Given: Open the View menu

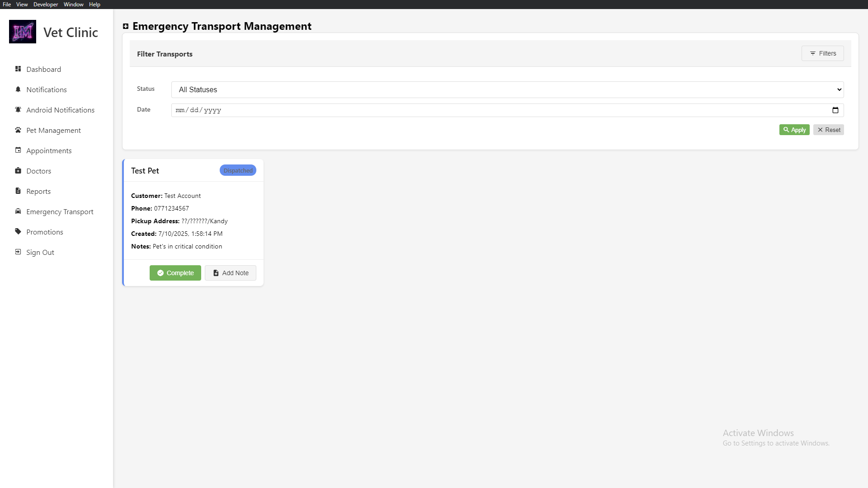Looking at the screenshot, I should [21, 4].
